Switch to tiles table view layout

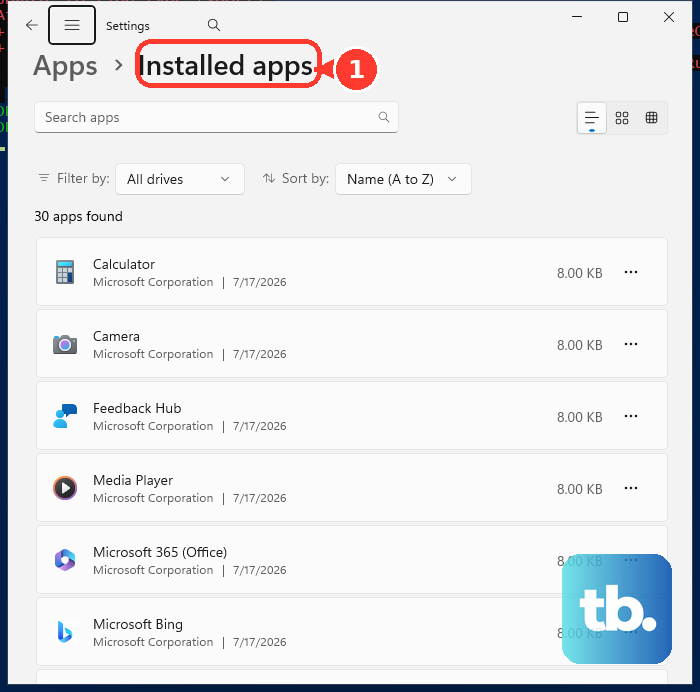(651, 118)
